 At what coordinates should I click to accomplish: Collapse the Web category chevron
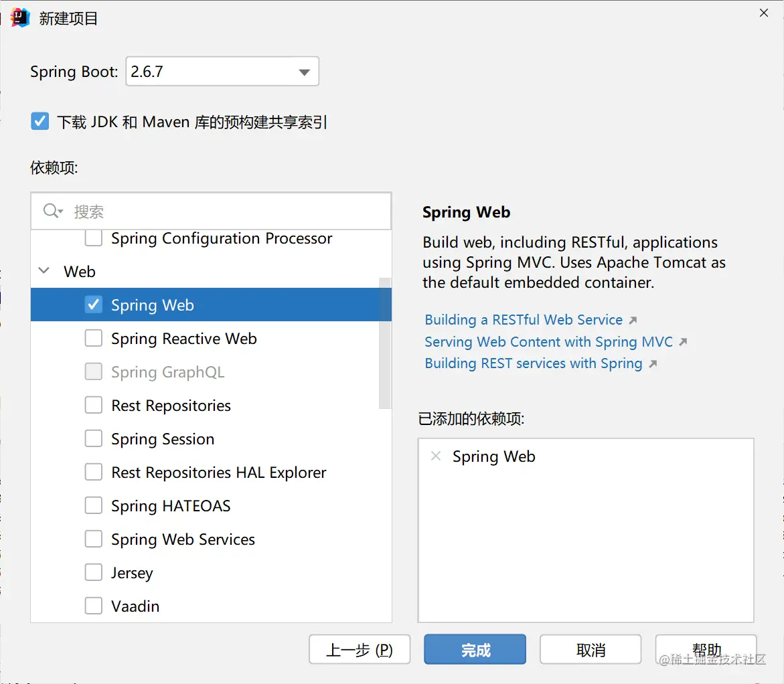(x=44, y=271)
